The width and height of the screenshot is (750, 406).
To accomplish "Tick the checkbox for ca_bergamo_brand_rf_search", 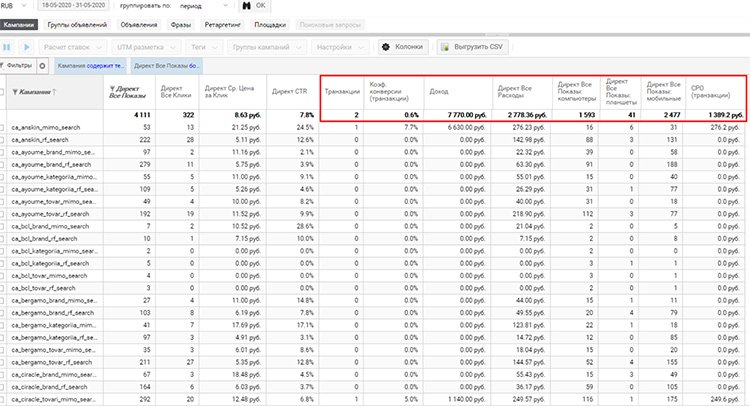I will point(2,313).
